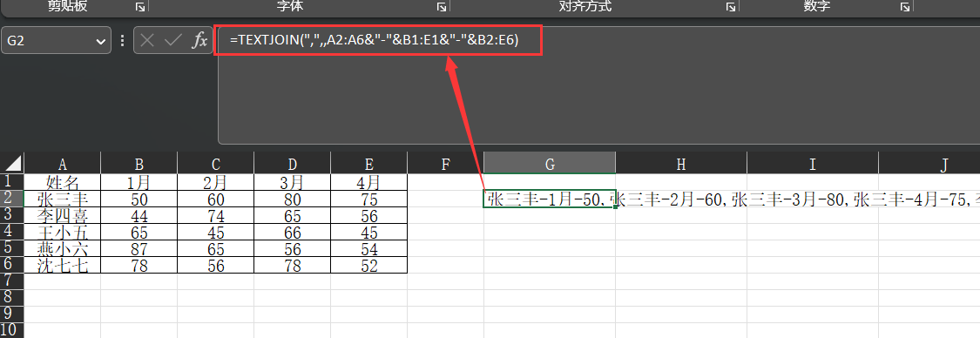This screenshot has height=338, width=980.
Task: Cancel the formula entry with X
Action: [x=147, y=41]
